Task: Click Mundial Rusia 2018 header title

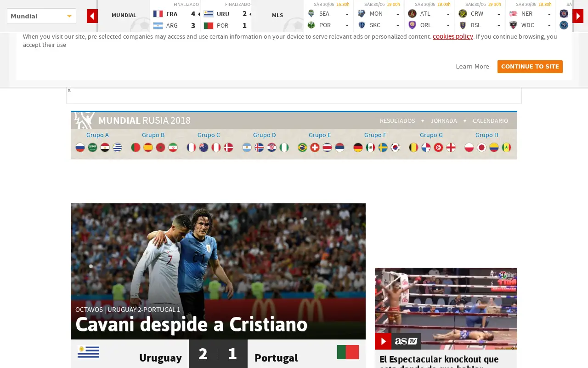Action: 144,121
